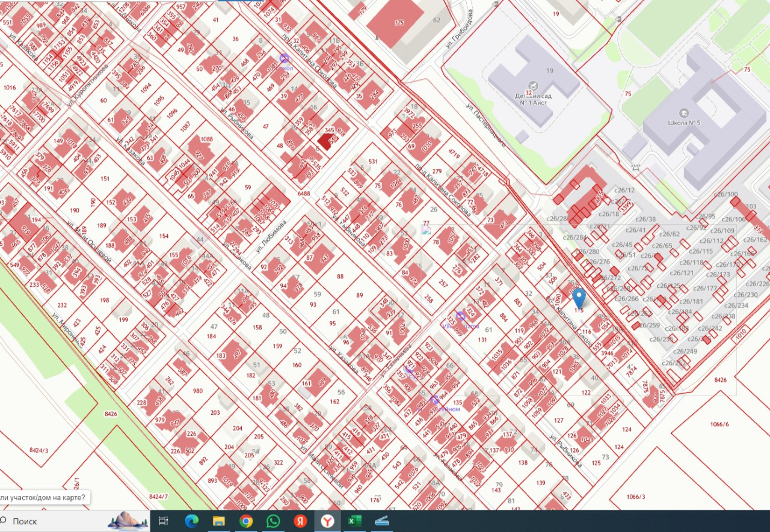
Task: Click the blue location pin on parcel 115
Action: (x=579, y=298)
